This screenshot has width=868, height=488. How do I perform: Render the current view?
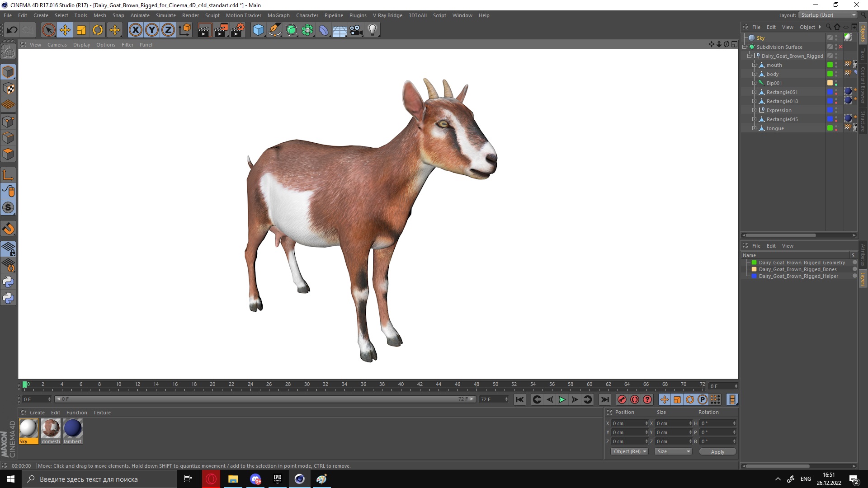click(204, 30)
